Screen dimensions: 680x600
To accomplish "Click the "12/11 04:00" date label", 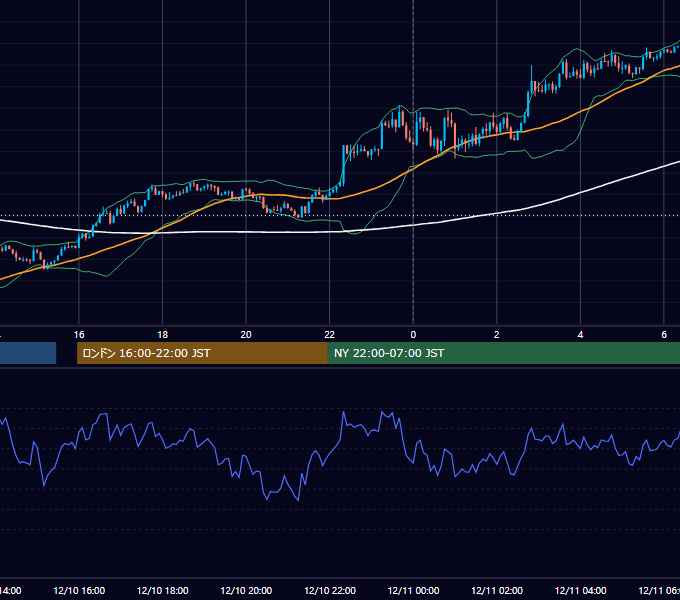I will pos(581,590).
